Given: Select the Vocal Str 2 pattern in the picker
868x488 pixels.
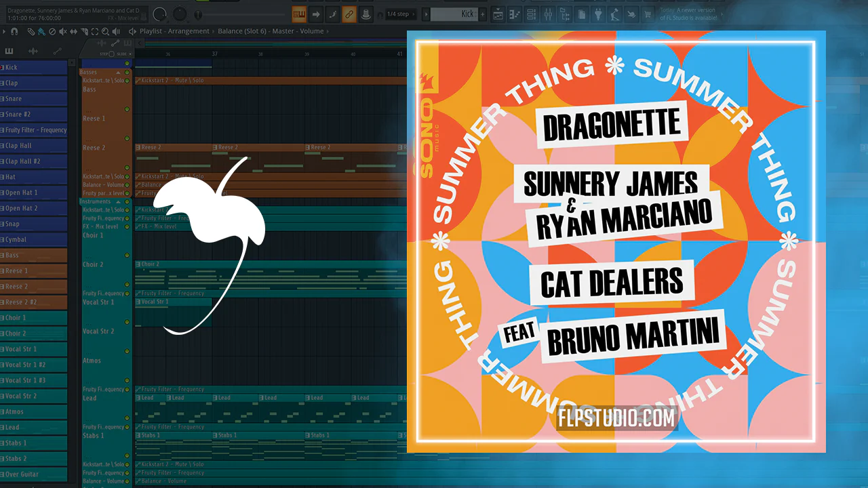Looking at the screenshot, I should (x=34, y=396).
